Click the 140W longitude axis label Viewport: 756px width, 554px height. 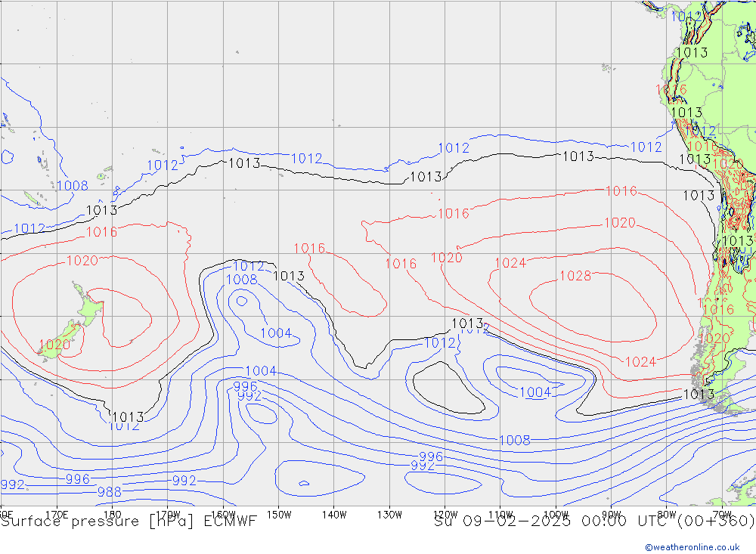tap(333, 514)
